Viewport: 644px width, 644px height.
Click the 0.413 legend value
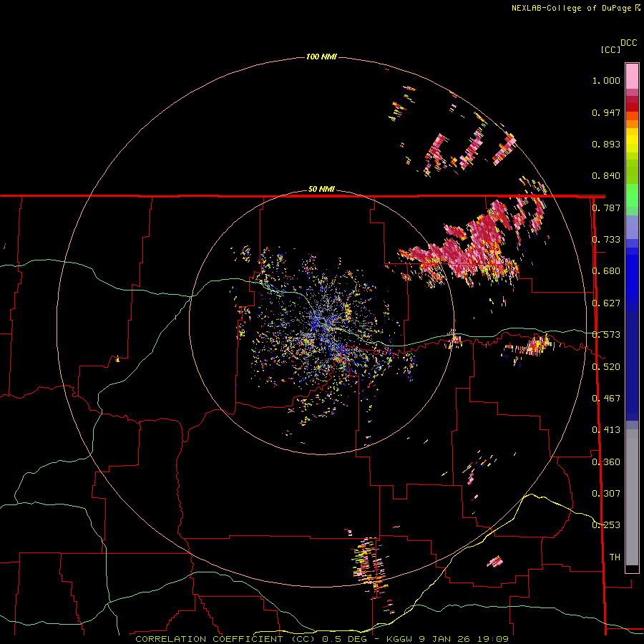coord(606,430)
